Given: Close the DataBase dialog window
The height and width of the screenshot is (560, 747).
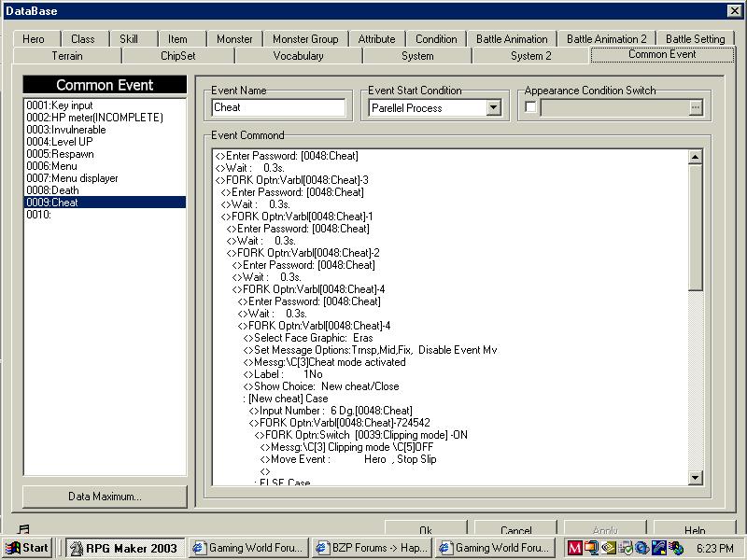Looking at the screenshot, I should pos(734,10).
